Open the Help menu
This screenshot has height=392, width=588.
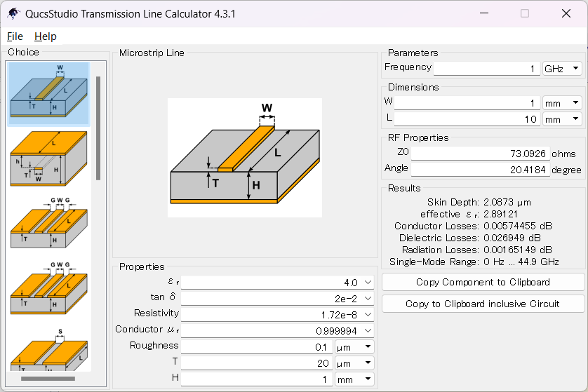click(46, 36)
